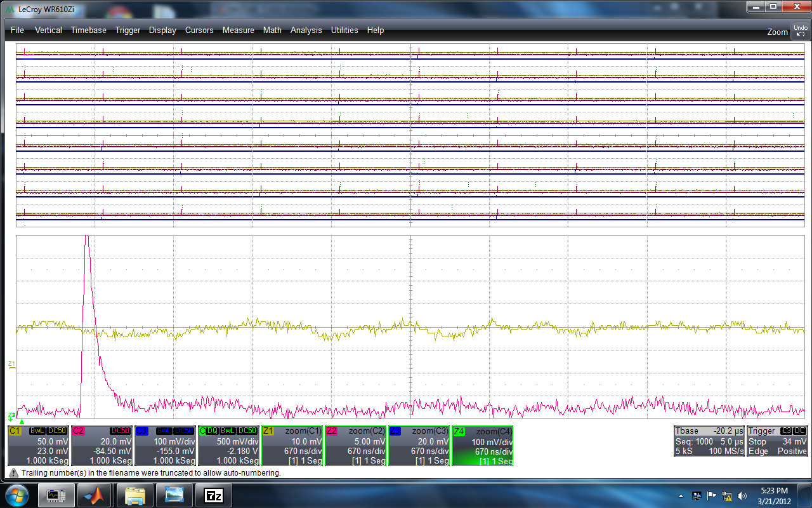Viewport: 812px width, 508px height.
Task: Open the Vertical menu
Action: [48, 30]
